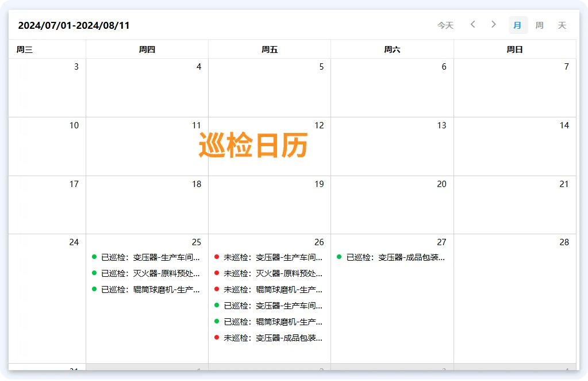Select the day cell for the 28th
Screen dimensions: 588x381
(514, 298)
